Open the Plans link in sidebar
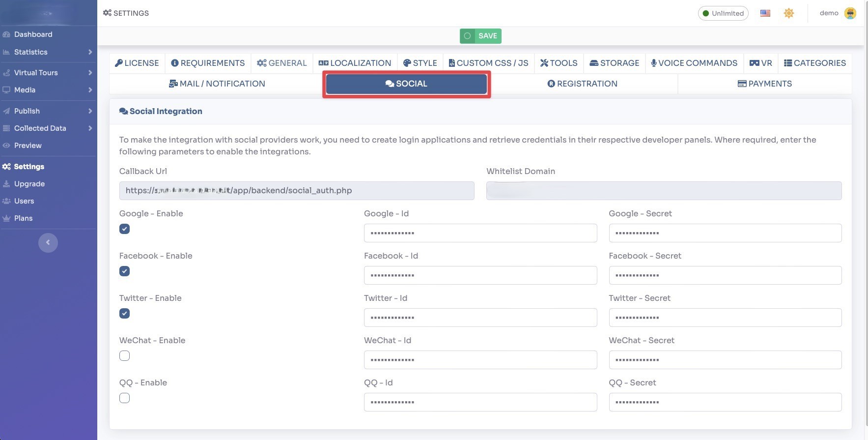868x440 pixels. pyautogui.click(x=23, y=218)
